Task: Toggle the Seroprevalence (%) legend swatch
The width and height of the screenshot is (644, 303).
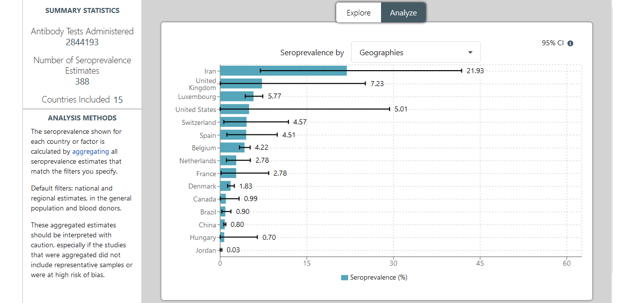Action: point(345,278)
